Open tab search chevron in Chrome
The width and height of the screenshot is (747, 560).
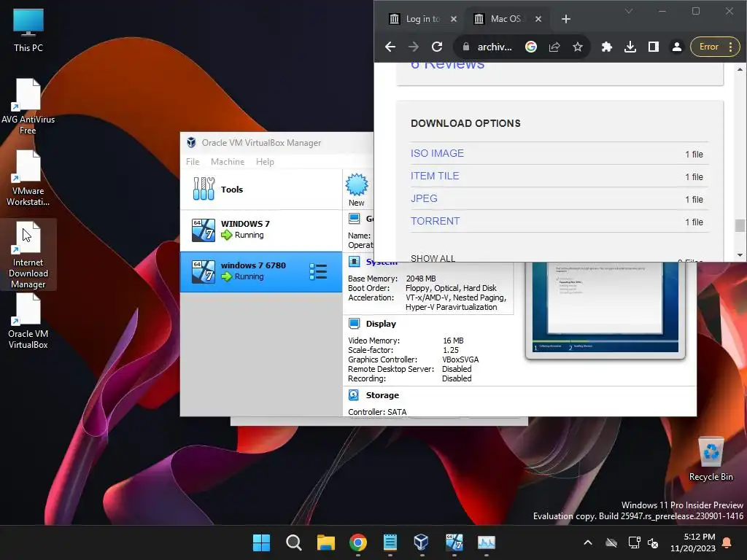coord(629,11)
